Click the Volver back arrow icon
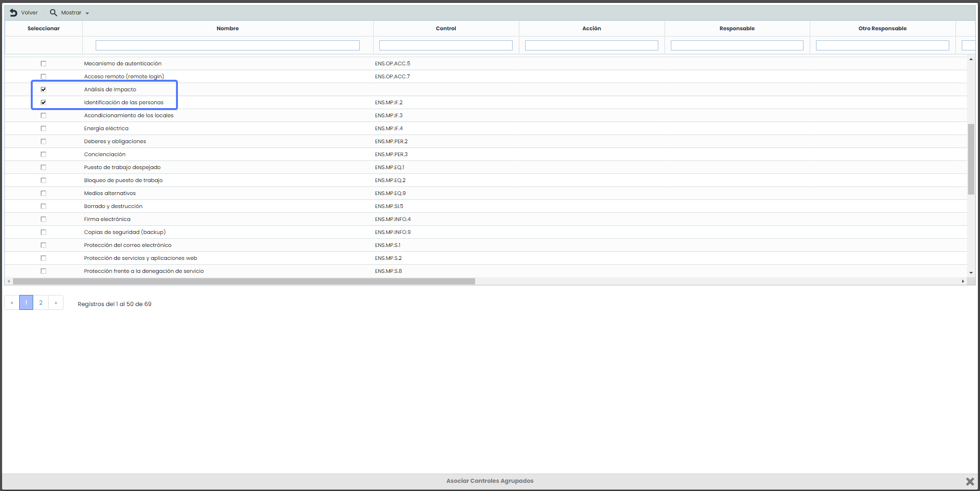 (13, 12)
